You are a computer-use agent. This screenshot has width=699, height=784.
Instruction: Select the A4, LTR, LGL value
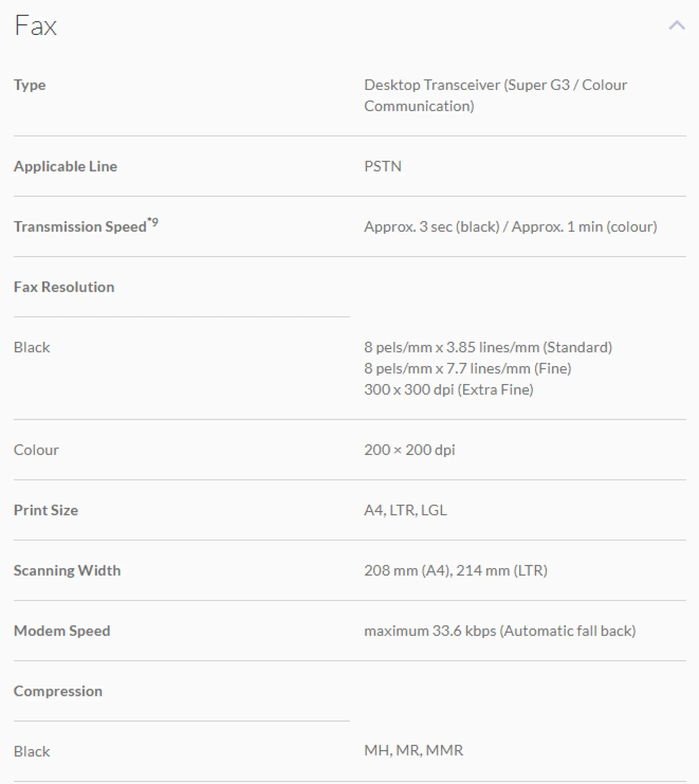pos(405,510)
